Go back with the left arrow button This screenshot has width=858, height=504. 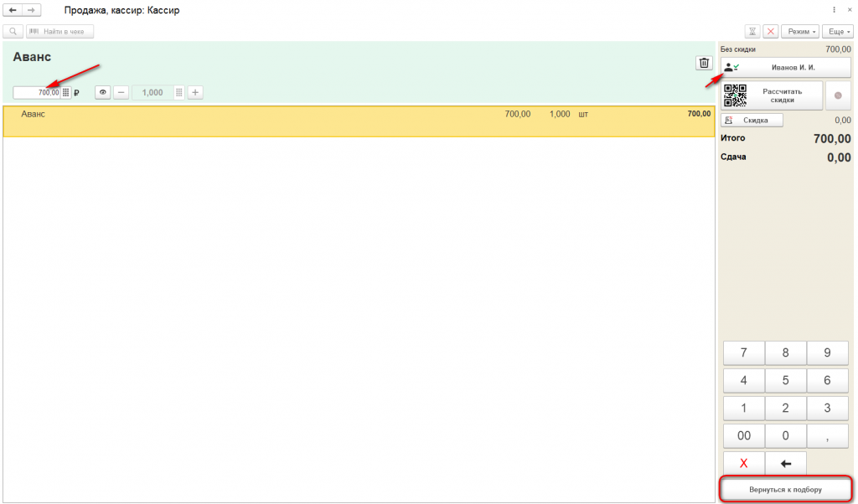click(13, 10)
